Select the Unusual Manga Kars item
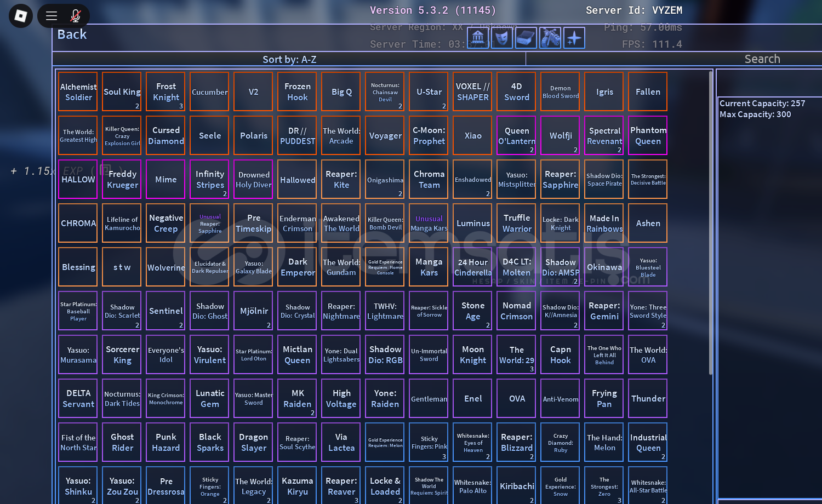822x504 pixels. [429, 224]
